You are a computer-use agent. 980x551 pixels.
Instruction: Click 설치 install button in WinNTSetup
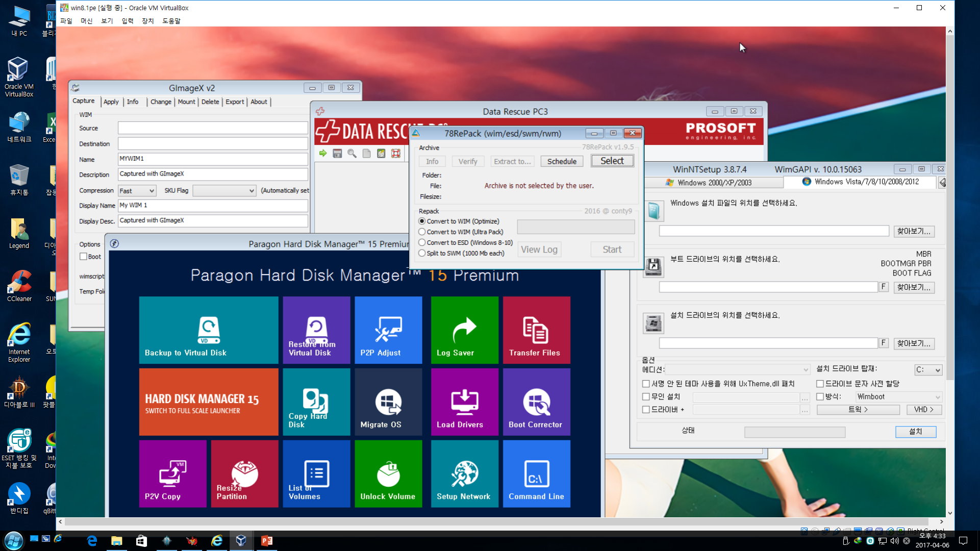[916, 432]
